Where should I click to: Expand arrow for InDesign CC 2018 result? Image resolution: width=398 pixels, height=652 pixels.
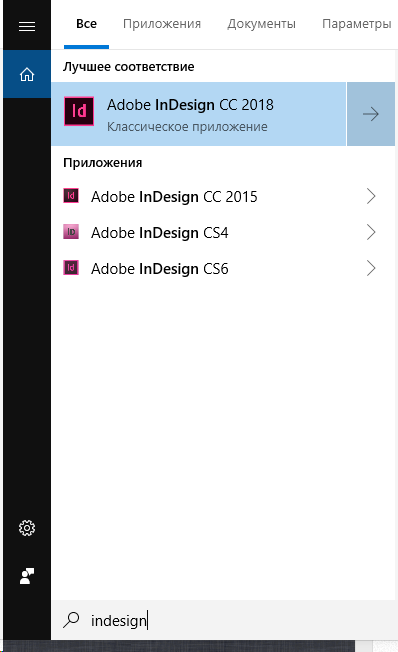tap(371, 114)
